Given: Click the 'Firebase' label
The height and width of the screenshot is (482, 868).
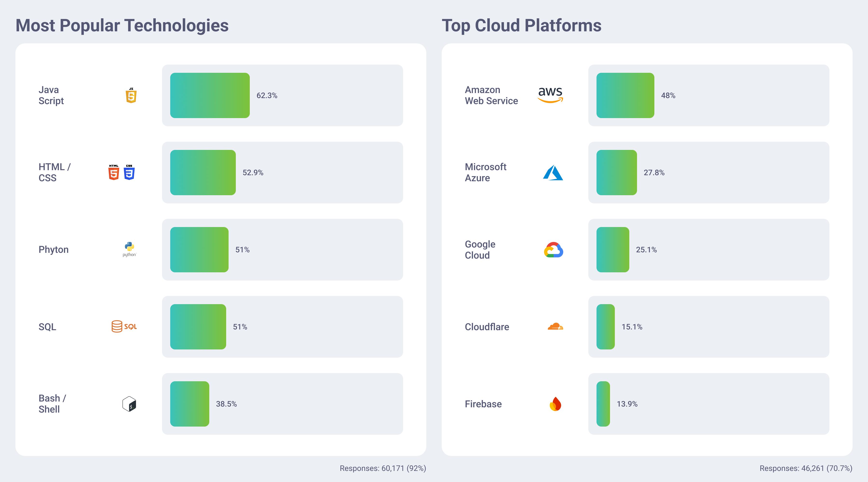Looking at the screenshot, I should (x=483, y=404).
